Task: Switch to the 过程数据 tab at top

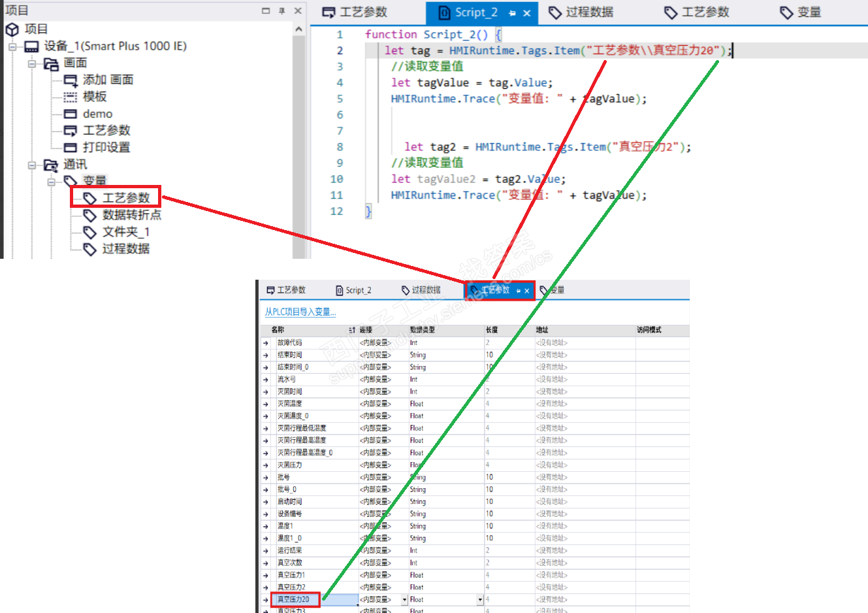Action: click(581, 12)
